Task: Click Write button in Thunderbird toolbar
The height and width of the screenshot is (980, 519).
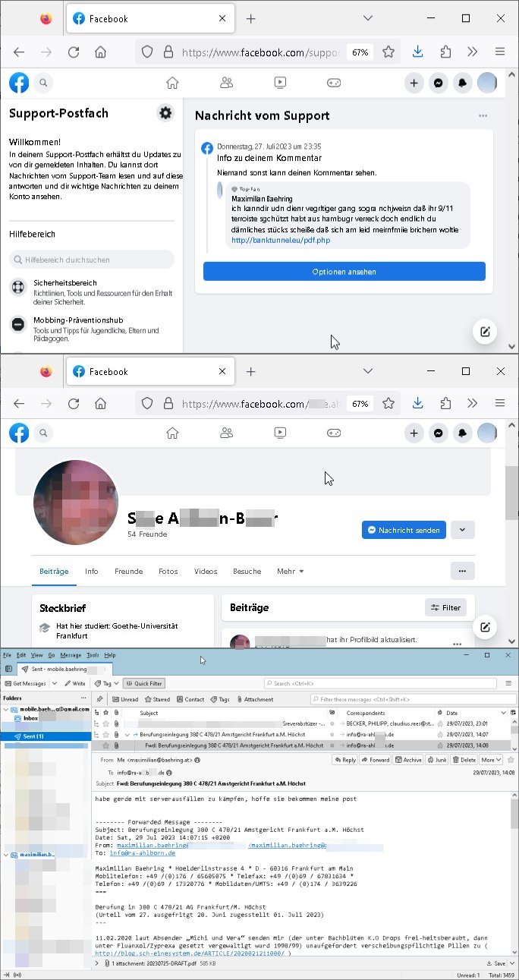Action: point(74,683)
